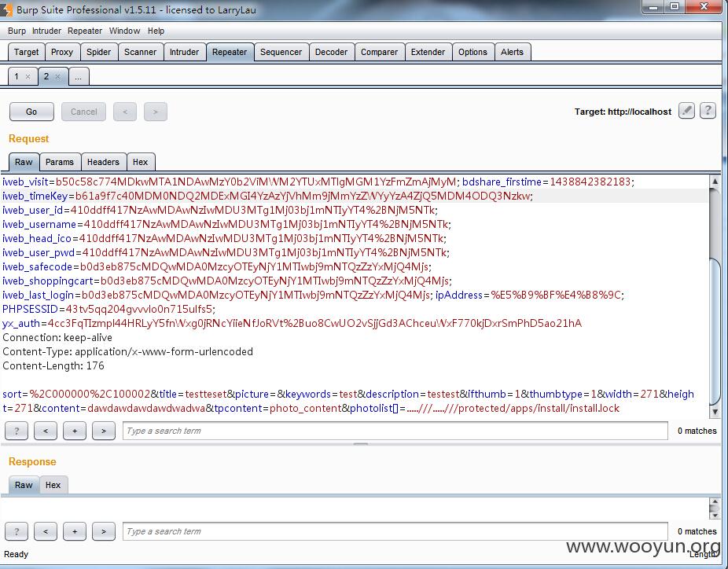Go to next request search match
This screenshot has width=728, height=569.
[x=104, y=431]
